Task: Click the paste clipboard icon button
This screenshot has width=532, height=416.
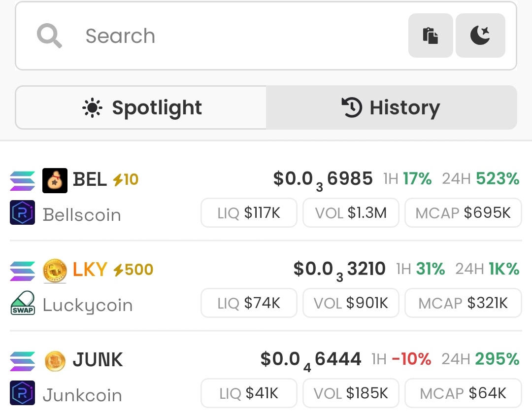Action: [431, 35]
